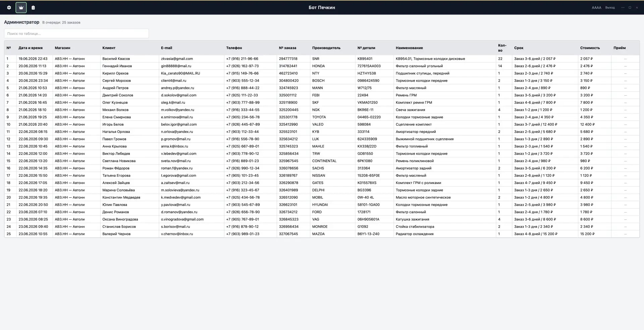Click email zkvasia@gmail.com in first row

pos(177,59)
